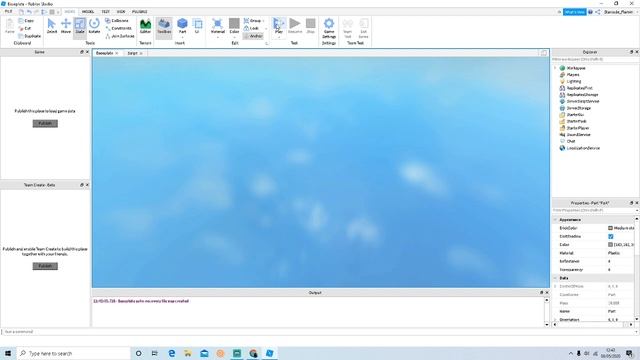The width and height of the screenshot is (640, 360).
Task: Switch to the VIEW ribbon tab
Action: 121,12
